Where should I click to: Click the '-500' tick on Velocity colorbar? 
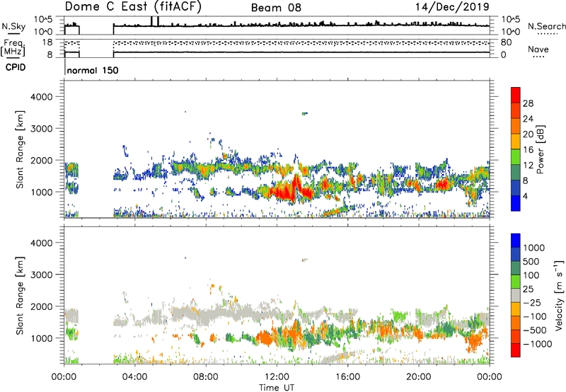pyautogui.click(x=535, y=330)
